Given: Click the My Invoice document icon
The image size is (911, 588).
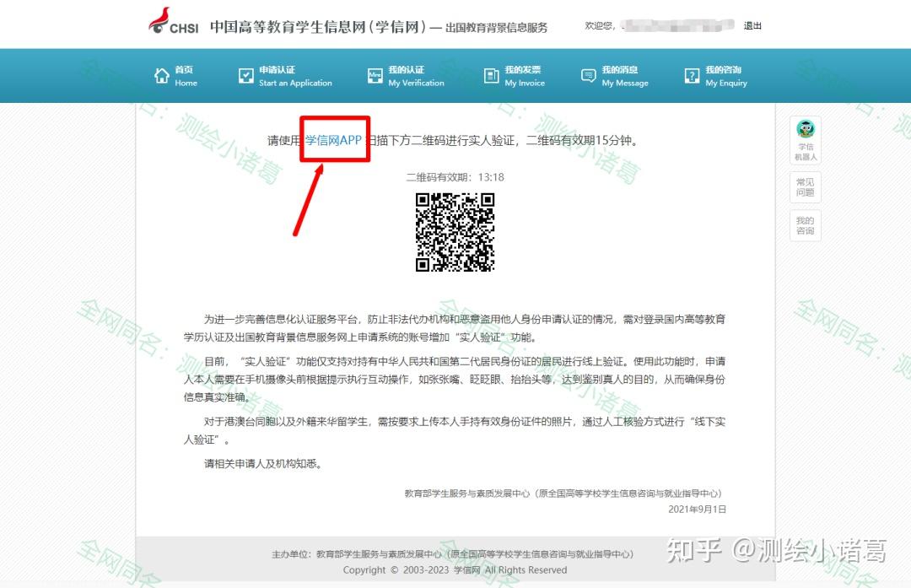Looking at the screenshot, I should pyautogui.click(x=491, y=76).
